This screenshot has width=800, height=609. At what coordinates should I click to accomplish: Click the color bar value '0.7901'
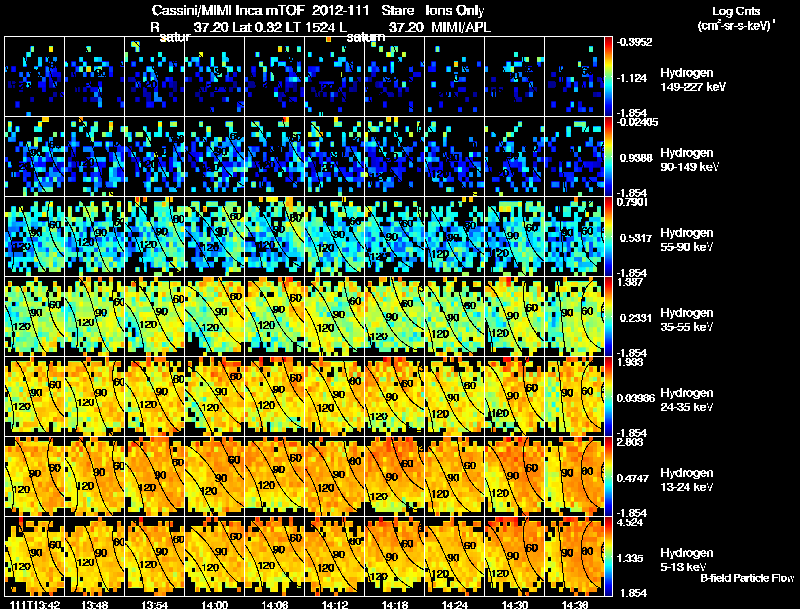point(632,202)
